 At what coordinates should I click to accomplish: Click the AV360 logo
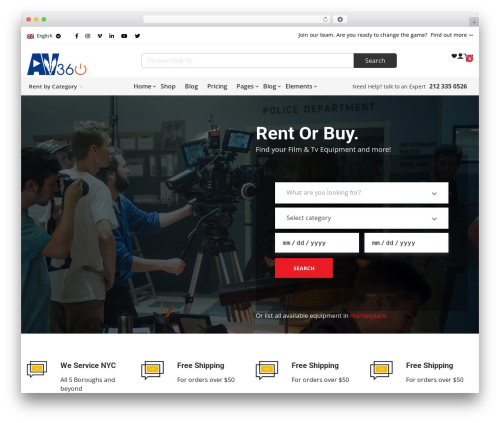tap(57, 64)
